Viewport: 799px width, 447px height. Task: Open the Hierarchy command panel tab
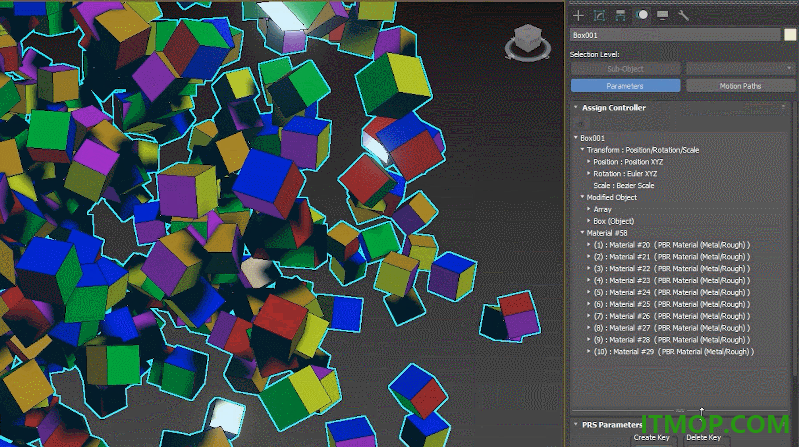click(620, 15)
